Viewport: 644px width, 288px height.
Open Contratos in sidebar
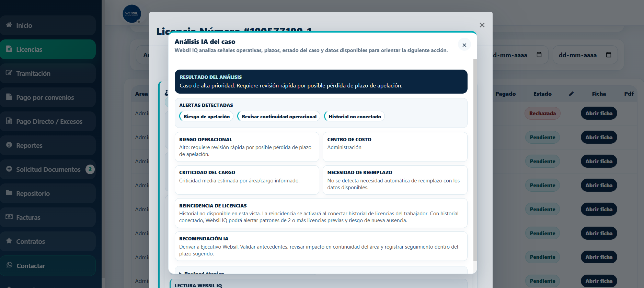pyautogui.click(x=48, y=241)
